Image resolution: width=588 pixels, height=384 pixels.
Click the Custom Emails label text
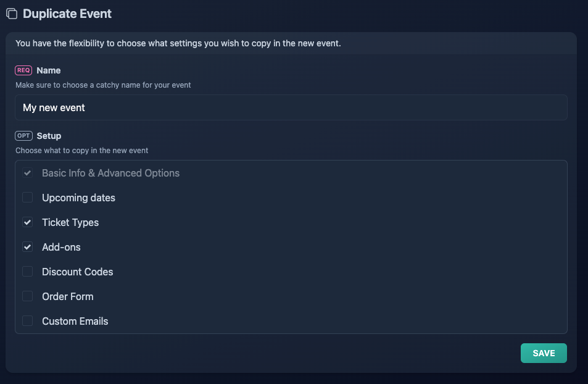[75, 321]
